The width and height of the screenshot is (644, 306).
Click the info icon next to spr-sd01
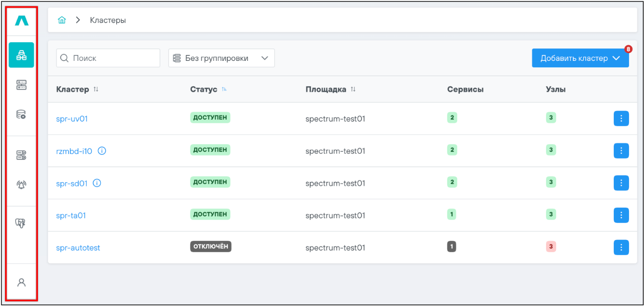click(97, 183)
